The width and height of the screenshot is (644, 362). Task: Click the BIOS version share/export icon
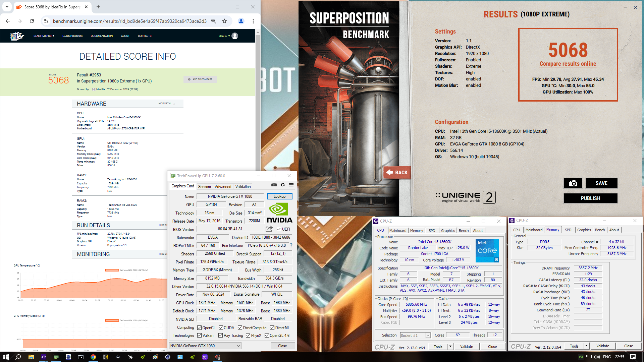tap(269, 229)
